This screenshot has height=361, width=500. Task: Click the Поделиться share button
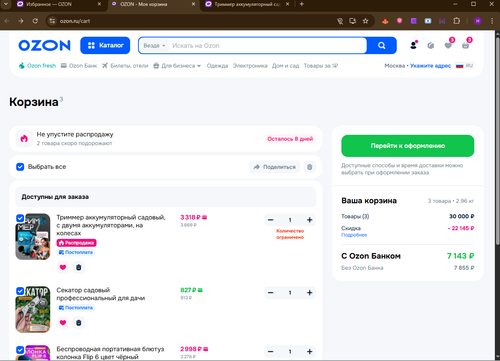point(275,167)
